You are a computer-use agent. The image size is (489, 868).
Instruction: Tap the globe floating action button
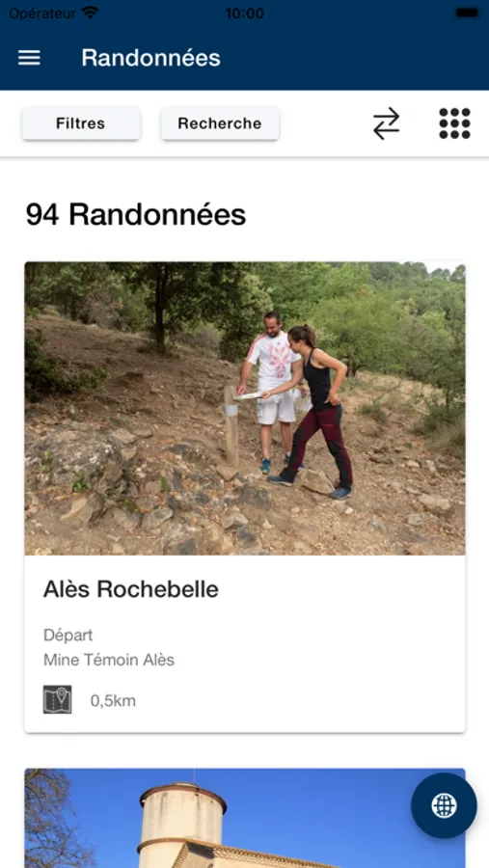tap(444, 805)
